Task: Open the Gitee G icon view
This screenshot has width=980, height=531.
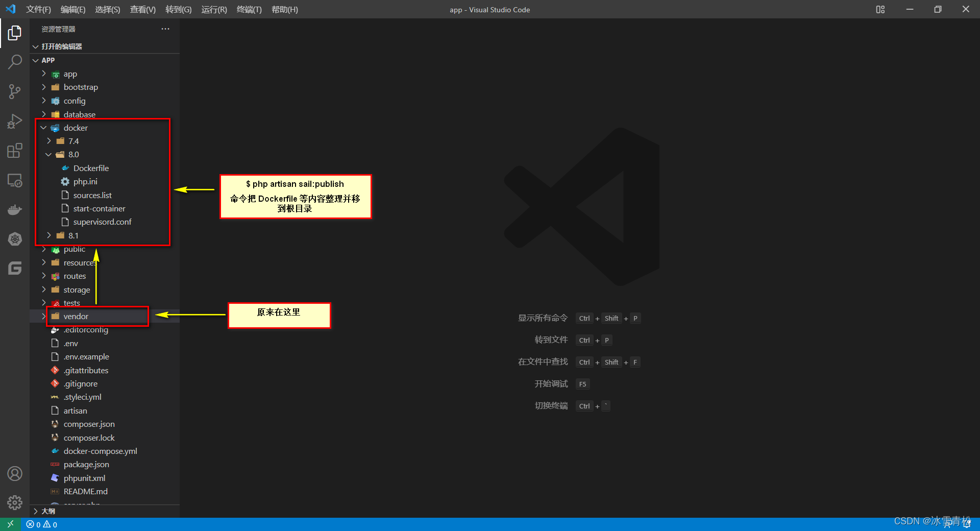Action: (x=15, y=269)
